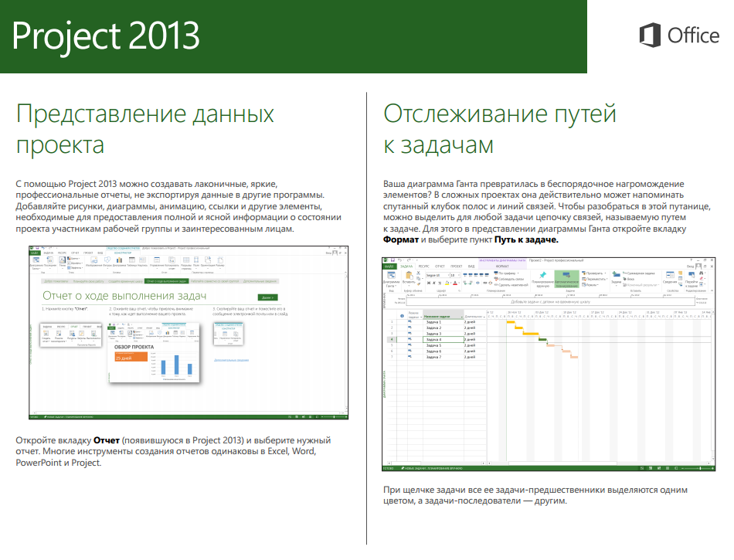This screenshot has height=560, width=734.
Task: Insert a Диаграмма chart in the report window
Action: 119,262
